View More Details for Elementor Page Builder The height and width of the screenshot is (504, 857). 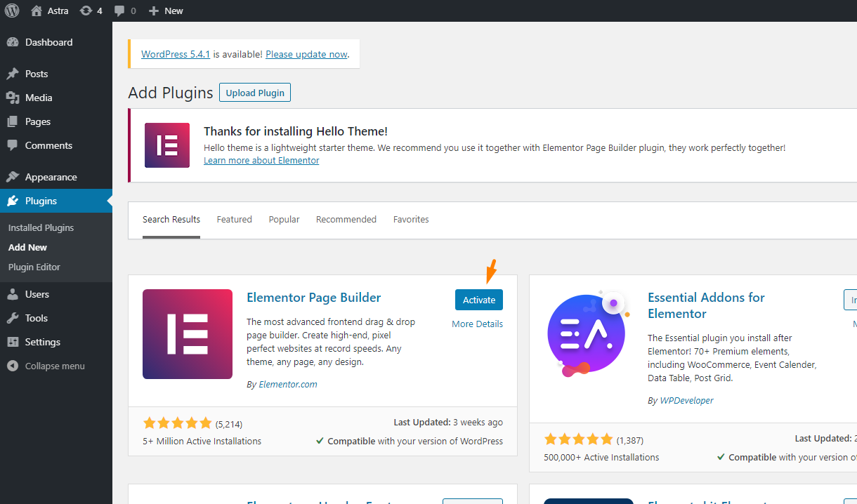(478, 324)
